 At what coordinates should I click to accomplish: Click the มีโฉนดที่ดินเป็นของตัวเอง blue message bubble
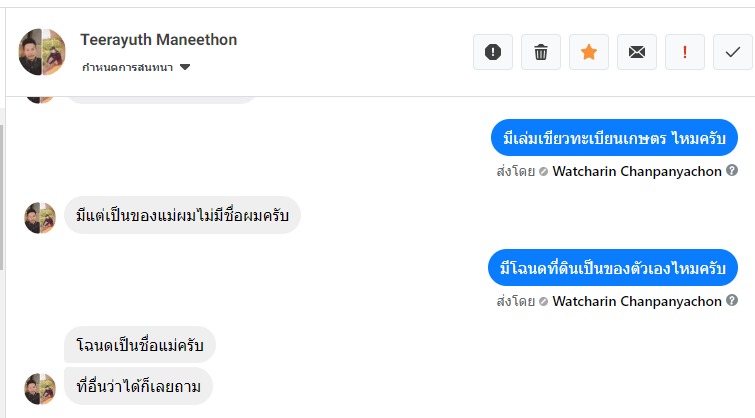[x=613, y=268]
